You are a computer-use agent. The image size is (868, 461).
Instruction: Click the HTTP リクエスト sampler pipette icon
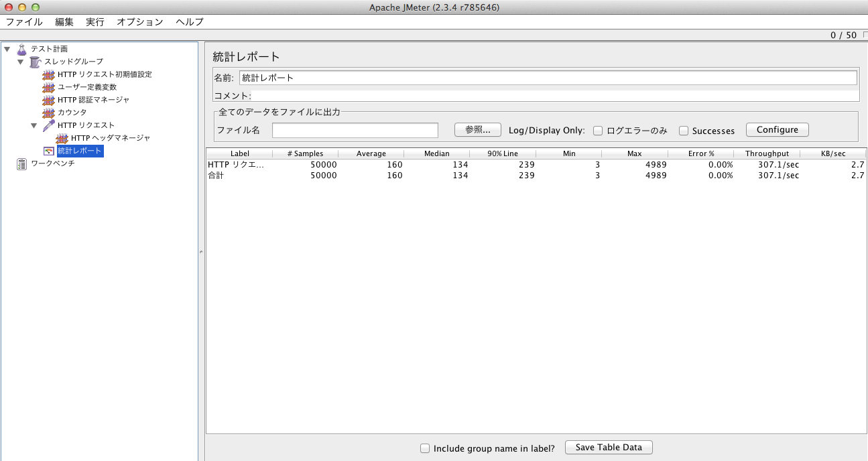[x=48, y=125]
